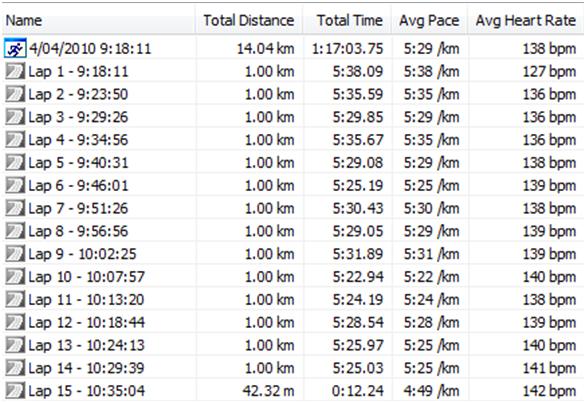Sort by the Total Distance column header

pos(249,20)
